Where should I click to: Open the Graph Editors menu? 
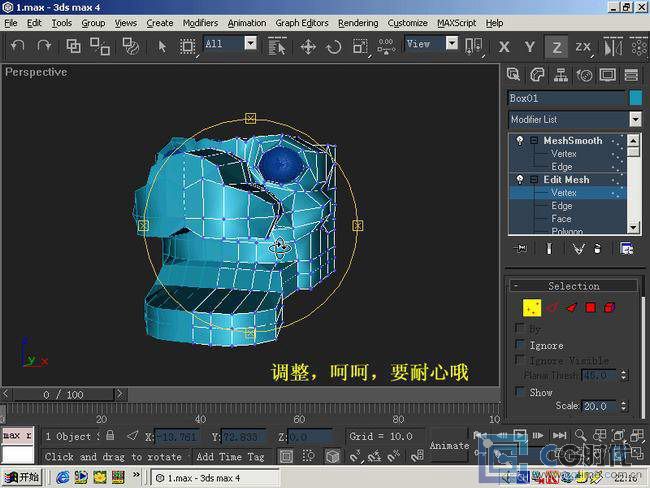click(x=302, y=23)
